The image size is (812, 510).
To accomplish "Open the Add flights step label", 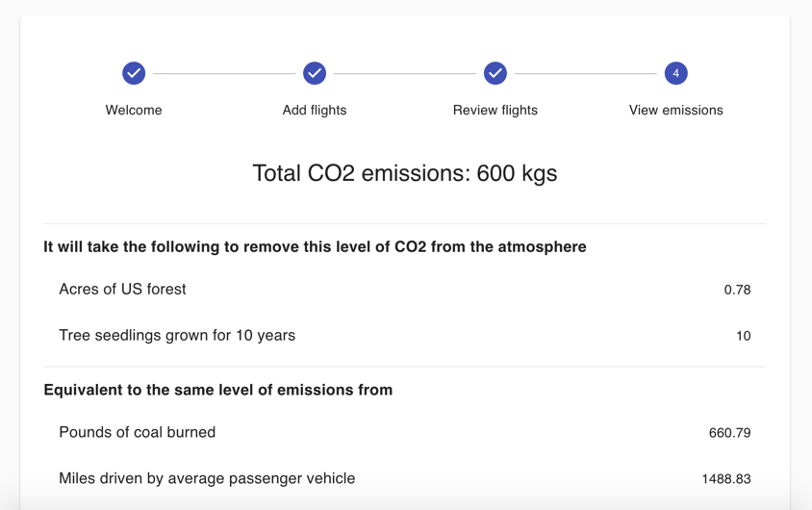I will pyautogui.click(x=315, y=110).
